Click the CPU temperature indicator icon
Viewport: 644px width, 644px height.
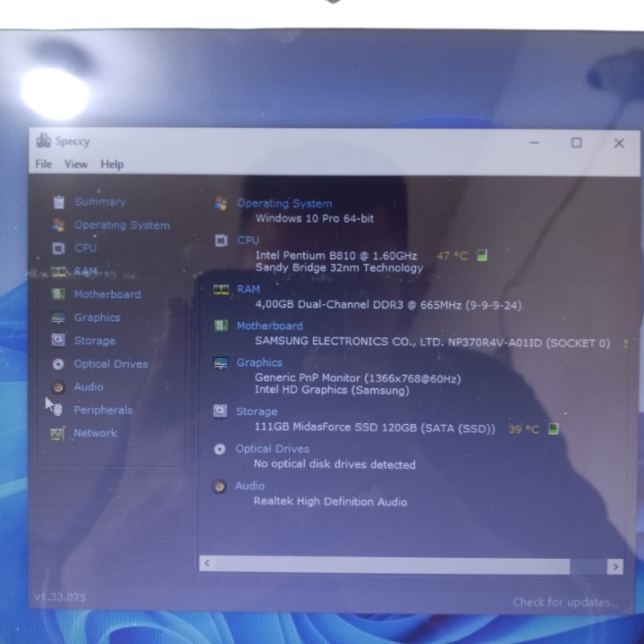pyautogui.click(x=483, y=256)
